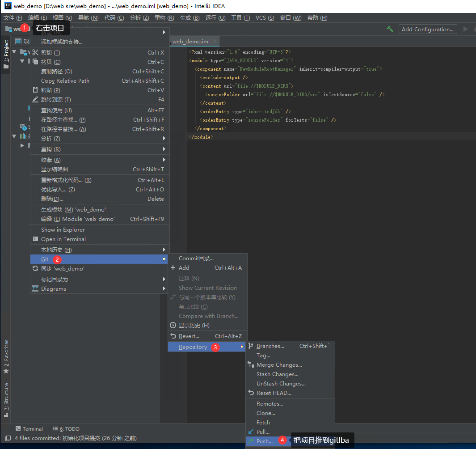Viewport: 476px width, 449px height.
Task: Click the clock icon beside 显示历史
Action: coord(173,326)
